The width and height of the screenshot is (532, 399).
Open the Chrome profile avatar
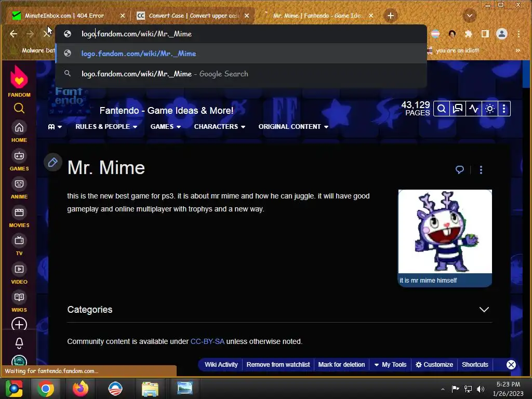pyautogui.click(x=502, y=34)
